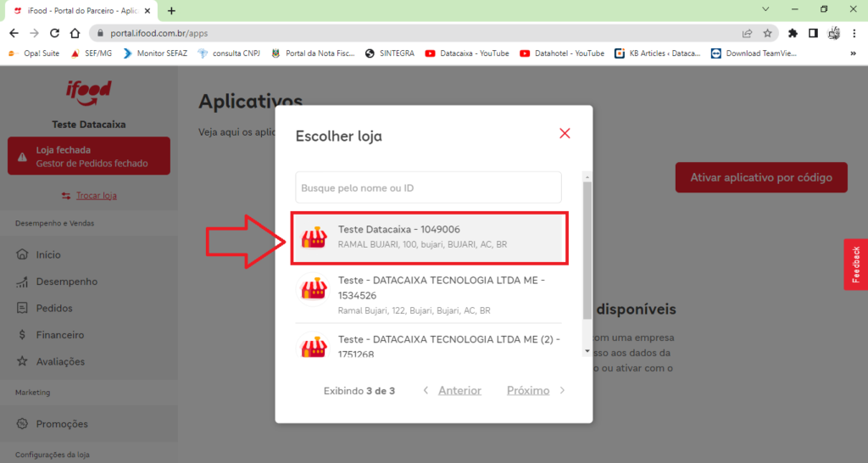Reload the page in the browser
868x463 pixels.
(x=54, y=33)
